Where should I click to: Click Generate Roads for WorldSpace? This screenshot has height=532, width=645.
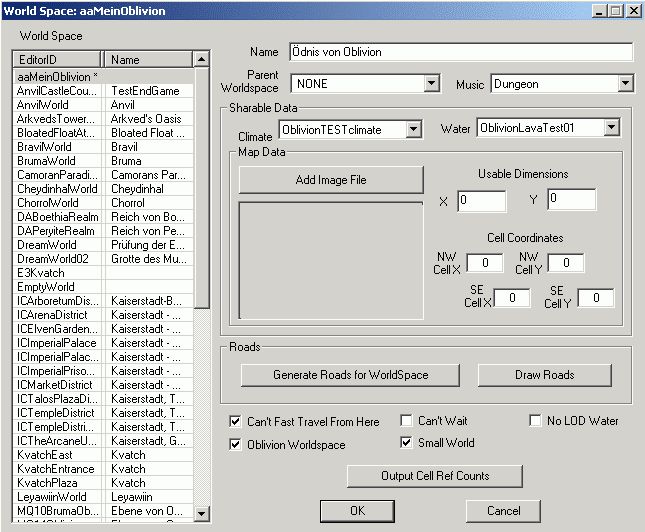[x=350, y=375]
